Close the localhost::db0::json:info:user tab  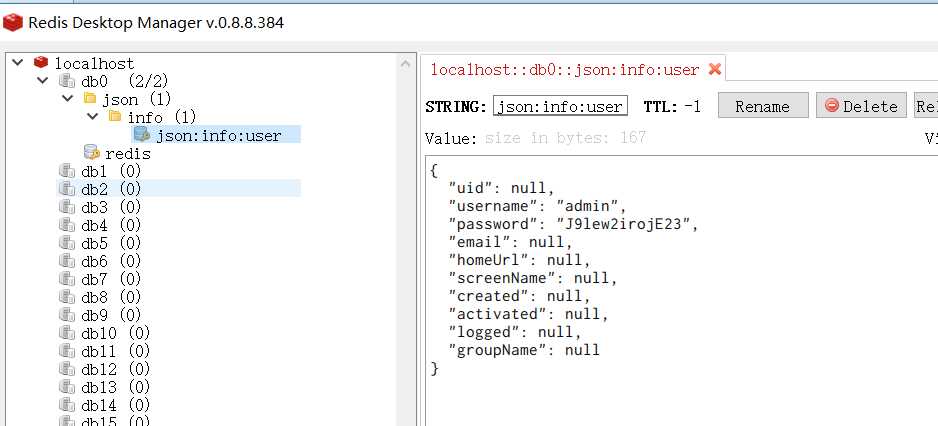tap(714, 69)
